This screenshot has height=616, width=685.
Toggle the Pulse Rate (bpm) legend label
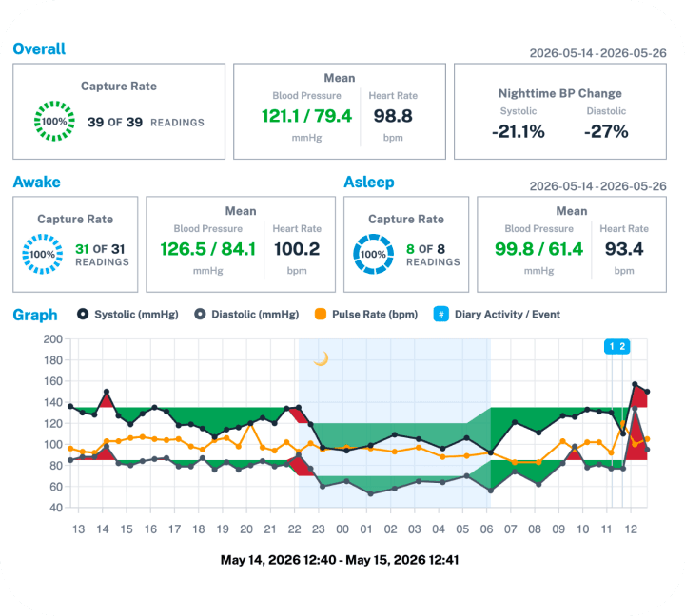tap(375, 315)
